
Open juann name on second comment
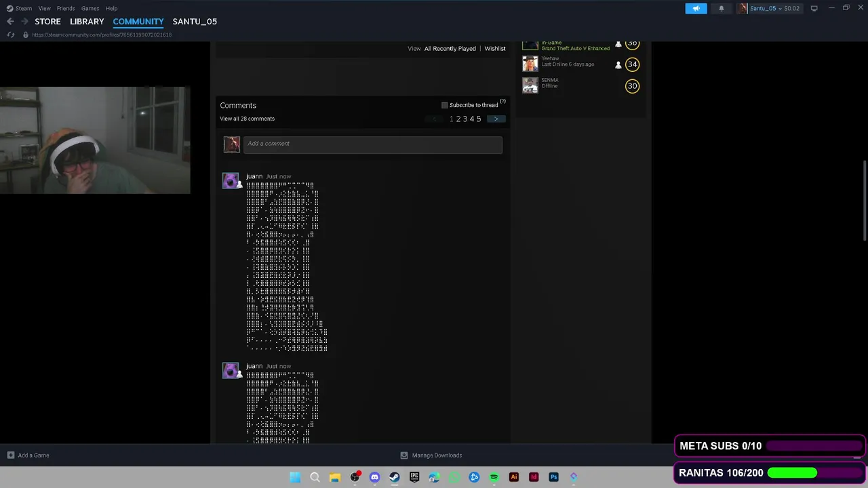[x=254, y=366]
